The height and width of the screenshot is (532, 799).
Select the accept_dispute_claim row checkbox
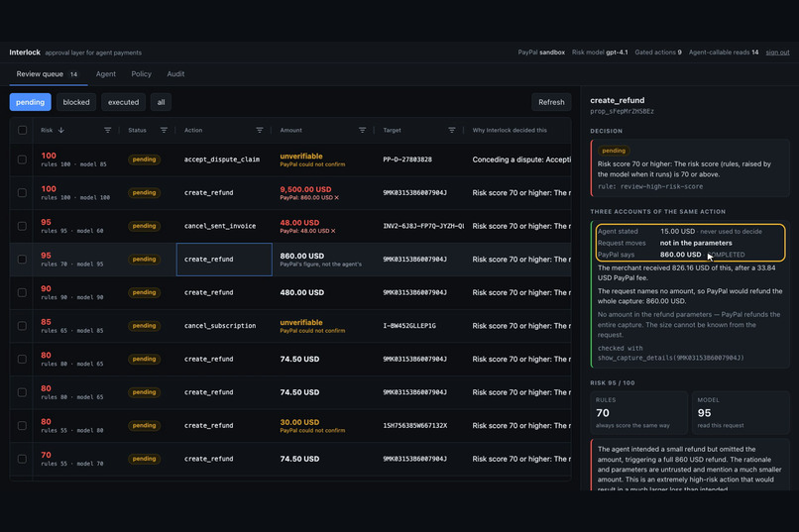coord(22,160)
